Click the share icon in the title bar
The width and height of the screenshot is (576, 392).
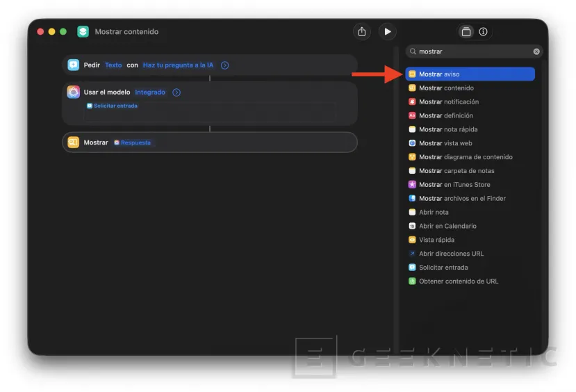click(x=361, y=31)
